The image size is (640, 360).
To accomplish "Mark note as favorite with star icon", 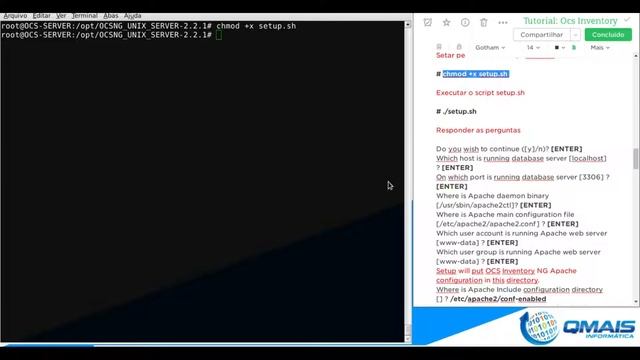I will (446, 22).
